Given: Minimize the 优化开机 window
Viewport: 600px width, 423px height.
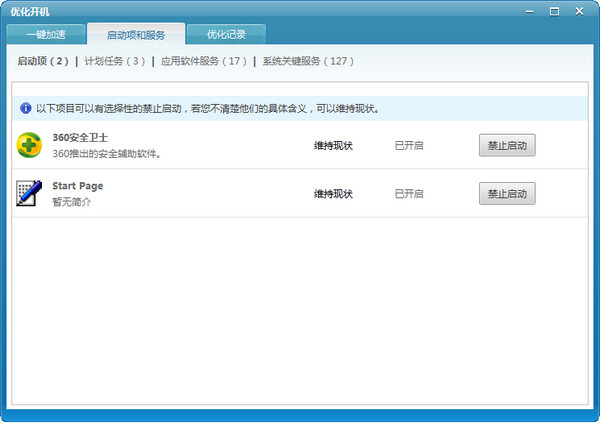Looking at the screenshot, I should pyautogui.click(x=529, y=12).
